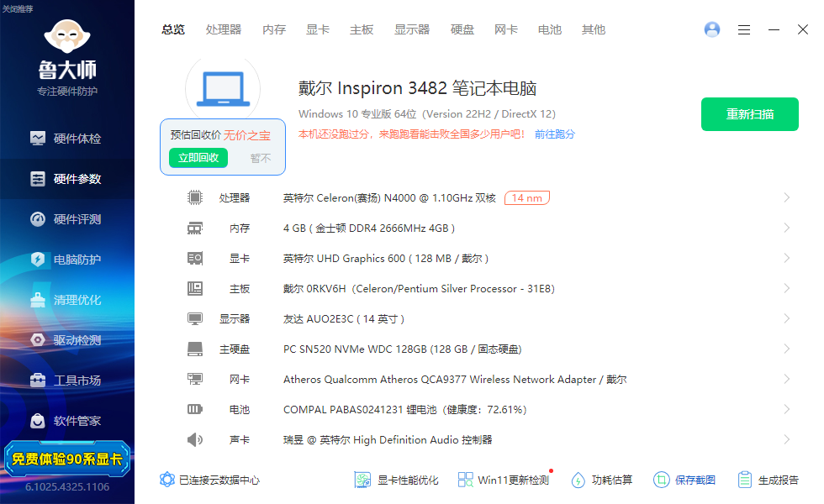The width and height of the screenshot is (824, 504).
Task: Click the 电池 battery icon
Action: click(x=195, y=410)
